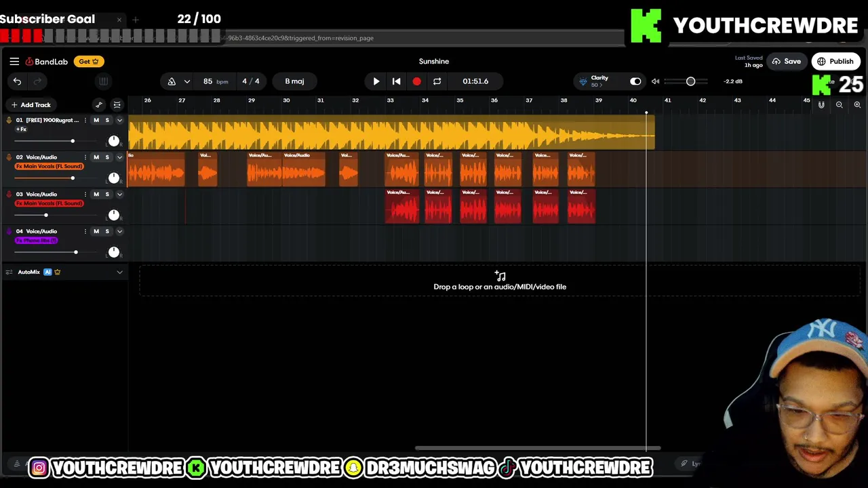The width and height of the screenshot is (868, 488).
Task: Expand track 03 options chevron
Action: pyautogui.click(x=119, y=195)
